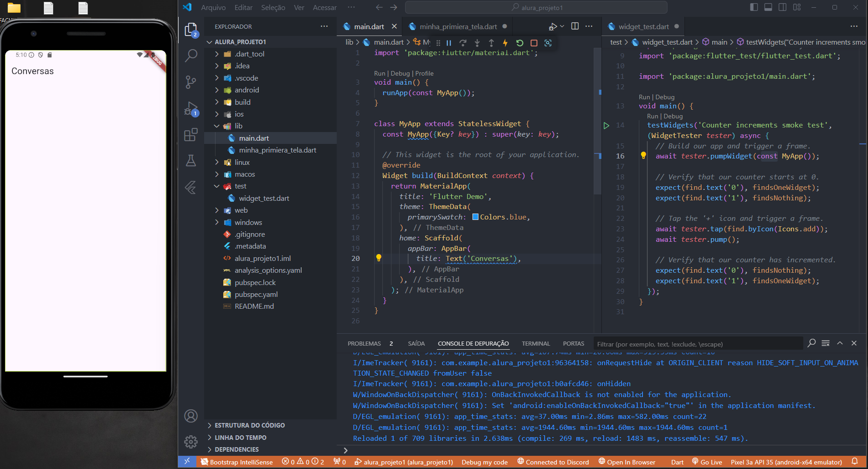Open the Extensions view

coord(190,135)
